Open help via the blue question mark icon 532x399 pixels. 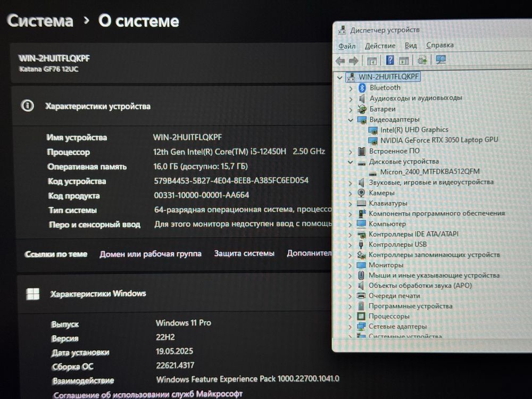point(390,61)
